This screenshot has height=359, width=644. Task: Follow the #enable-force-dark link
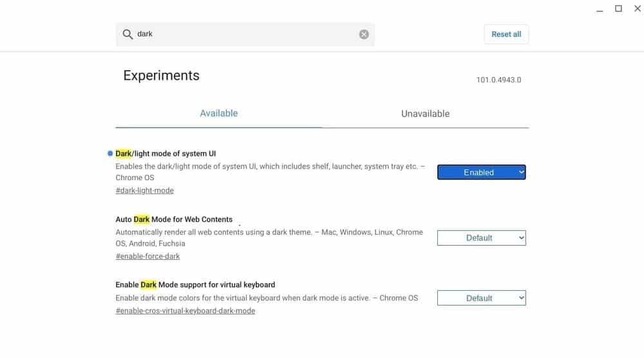click(x=148, y=256)
